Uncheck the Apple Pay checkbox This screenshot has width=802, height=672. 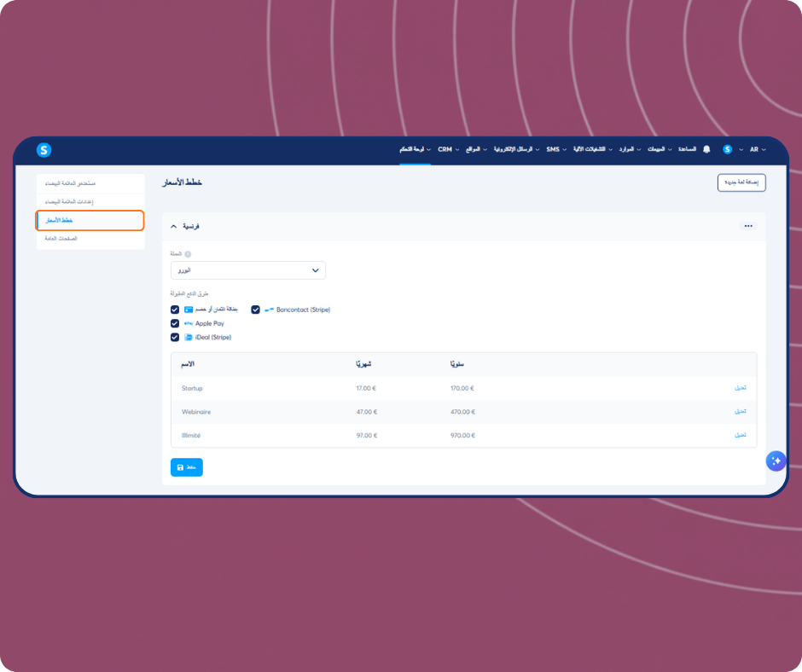click(175, 323)
